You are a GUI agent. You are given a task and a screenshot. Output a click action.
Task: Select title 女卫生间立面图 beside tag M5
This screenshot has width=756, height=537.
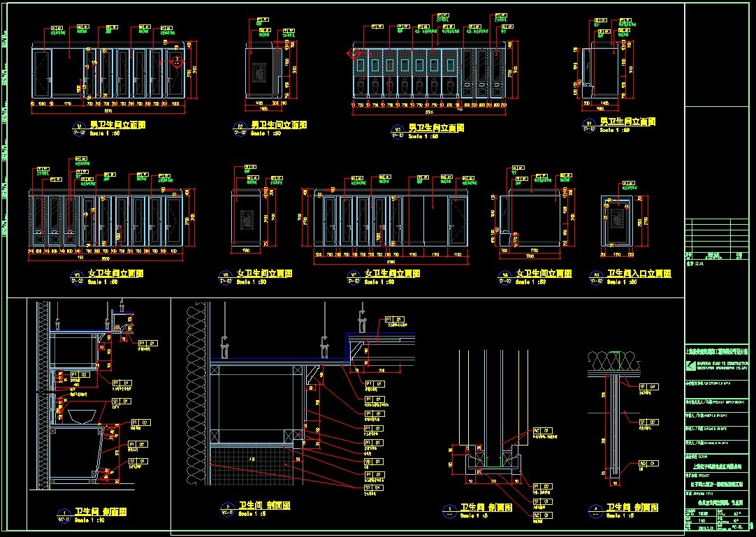tap(116, 273)
